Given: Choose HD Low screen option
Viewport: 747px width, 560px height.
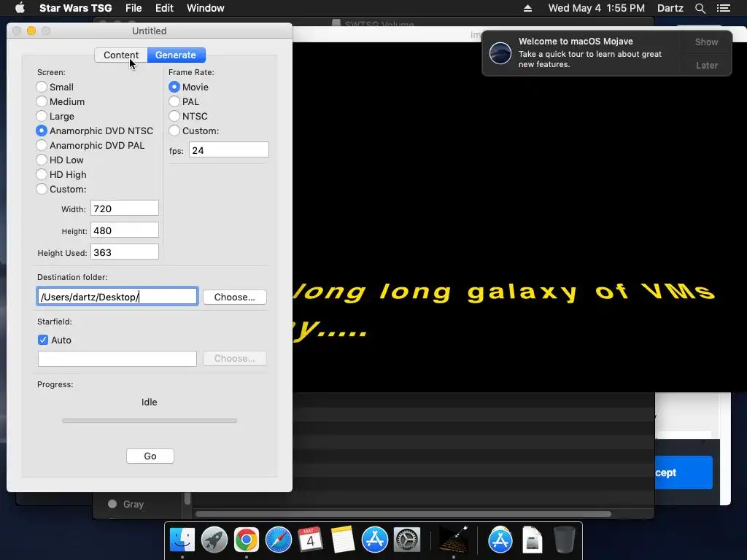Looking at the screenshot, I should (x=42, y=160).
